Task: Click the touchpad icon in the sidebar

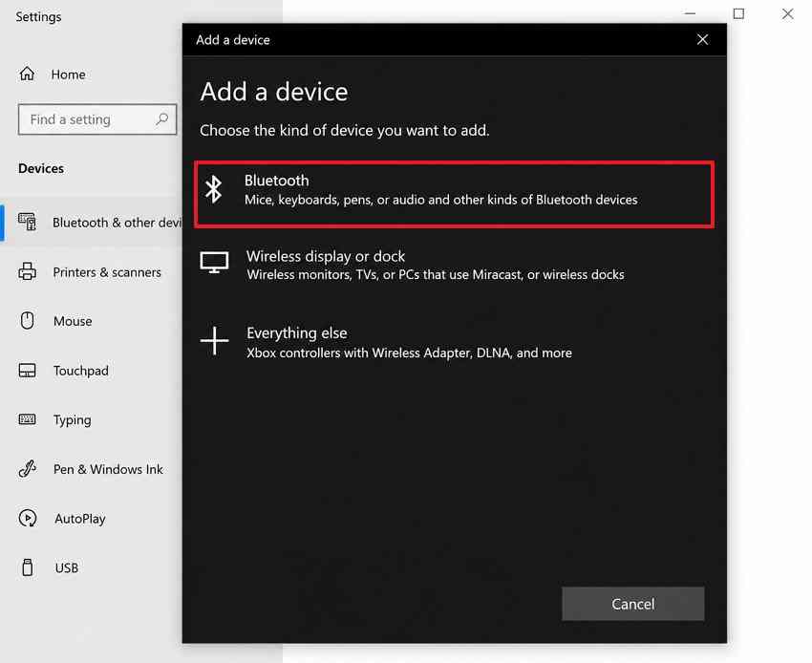Action: [x=28, y=371]
